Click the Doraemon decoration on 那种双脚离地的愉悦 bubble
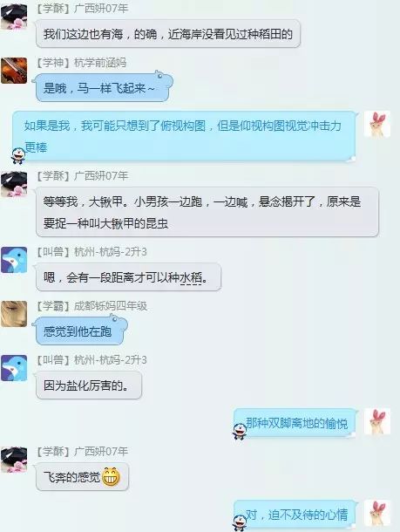400x532 pixels. click(x=240, y=431)
